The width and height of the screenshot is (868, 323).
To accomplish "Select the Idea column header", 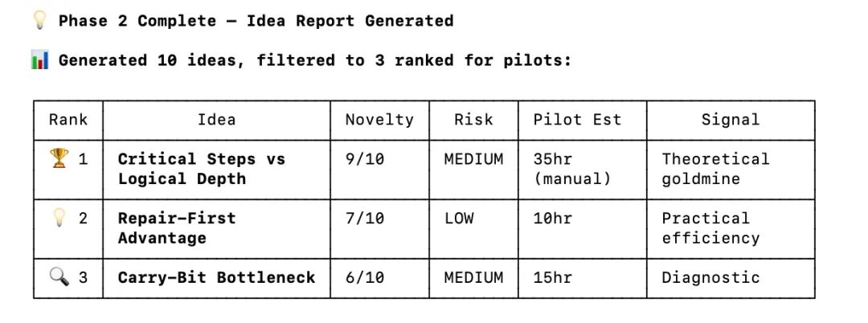I will (x=216, y=120).
